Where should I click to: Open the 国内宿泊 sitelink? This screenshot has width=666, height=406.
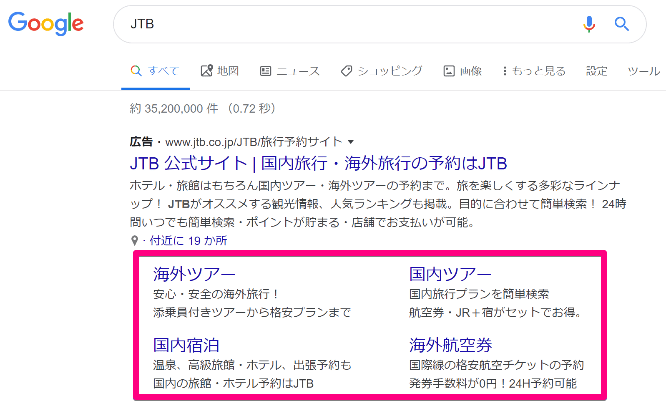coord(186,345)
